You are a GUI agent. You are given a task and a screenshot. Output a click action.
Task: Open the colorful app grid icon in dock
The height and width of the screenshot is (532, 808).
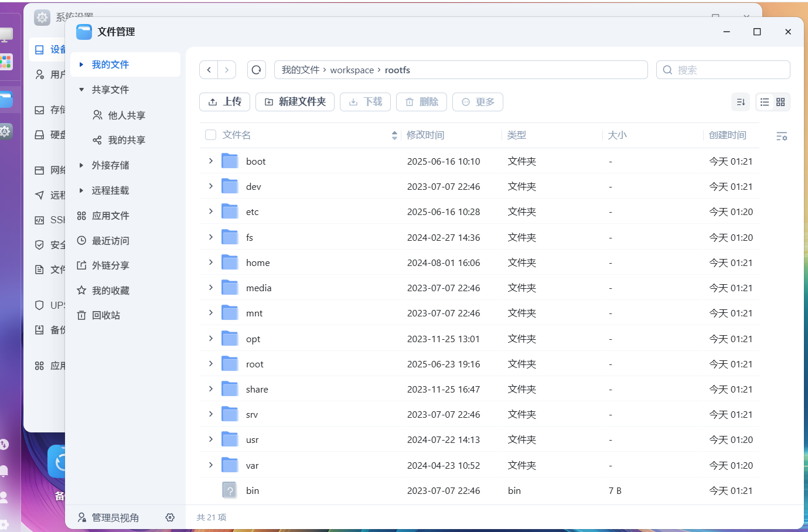pos(6,62)
